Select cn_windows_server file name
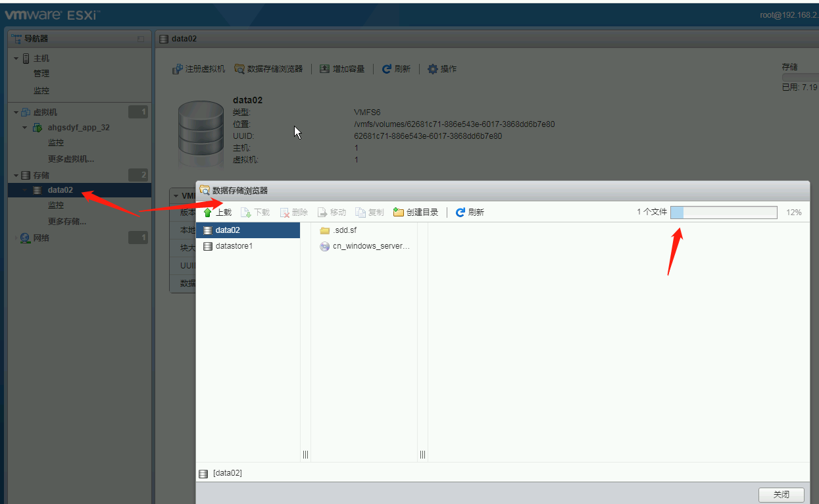This screenshot has width=819, height=504. tap(371, 246)
